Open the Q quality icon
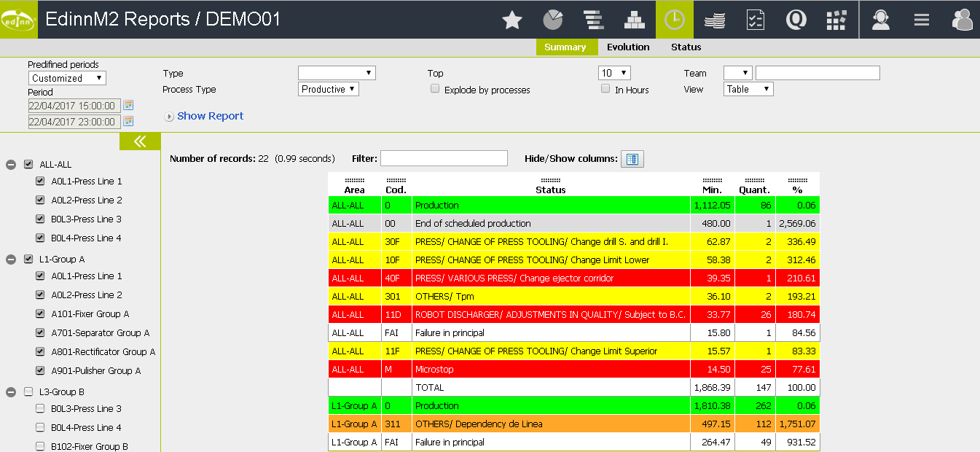The height and width of the screenshot is (452, 980). tap(796, 20)
